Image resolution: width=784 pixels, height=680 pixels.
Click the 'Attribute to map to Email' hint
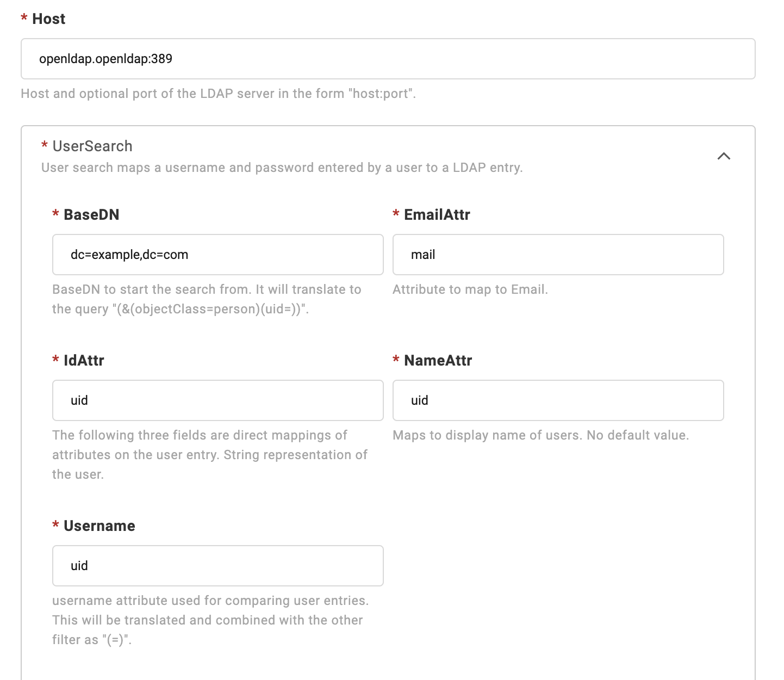pyautogui.click(x=470, y=289)
